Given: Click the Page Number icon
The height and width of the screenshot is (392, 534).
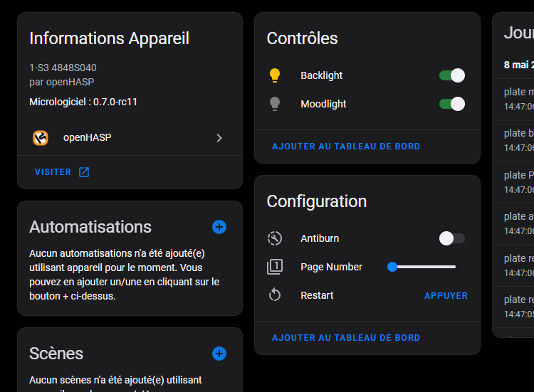Looking at the screenshot, I should point(275,267).
